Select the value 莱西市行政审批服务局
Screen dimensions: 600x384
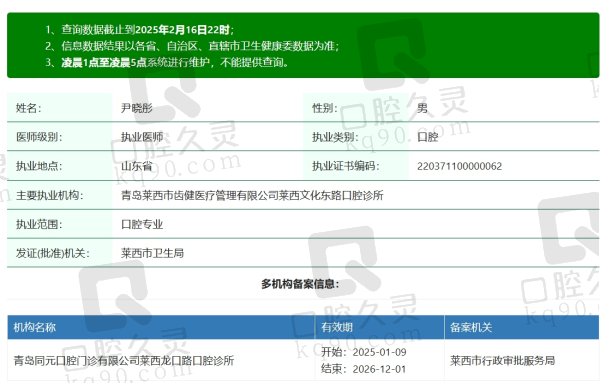point(502,360)
